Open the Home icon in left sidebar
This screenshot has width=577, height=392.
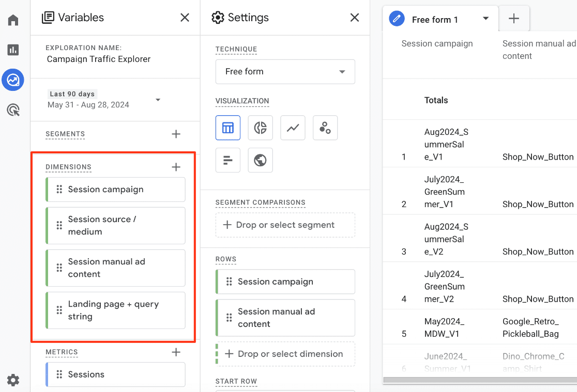tap(13, 20)
